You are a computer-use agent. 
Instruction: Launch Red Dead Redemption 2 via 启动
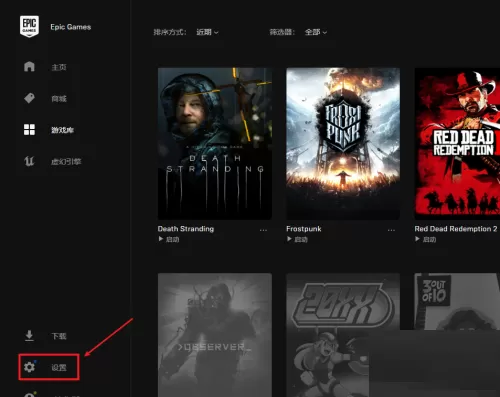[429, 239]
